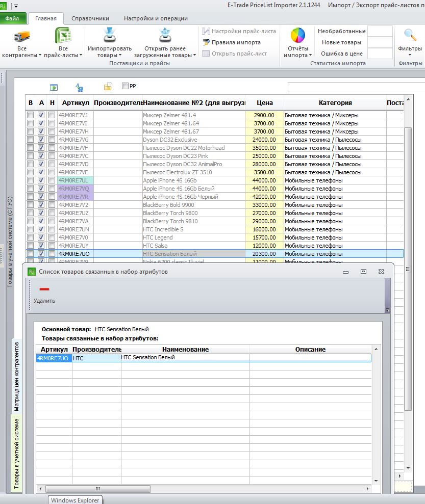Image resolution: width=425 pixels, height=504 pixels.
Task: Click the translate letters icon above table
Action: pyautogui.click(x=79, y=87)
